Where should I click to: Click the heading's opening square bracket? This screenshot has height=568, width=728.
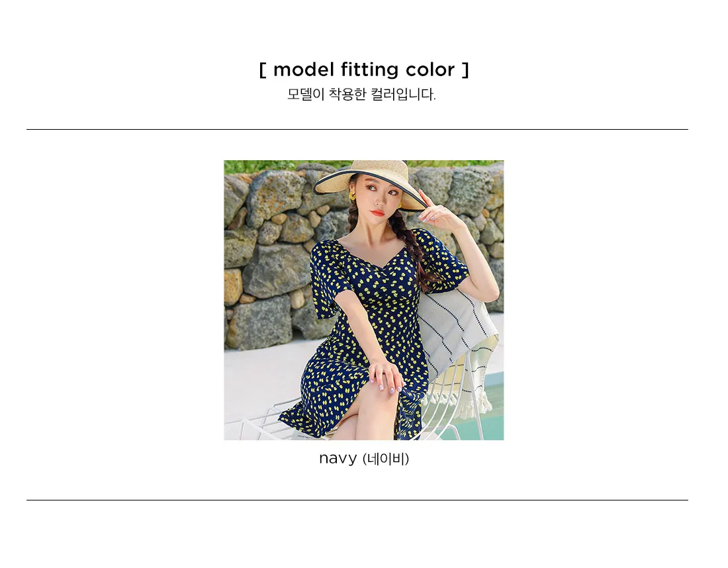[263, 70]
